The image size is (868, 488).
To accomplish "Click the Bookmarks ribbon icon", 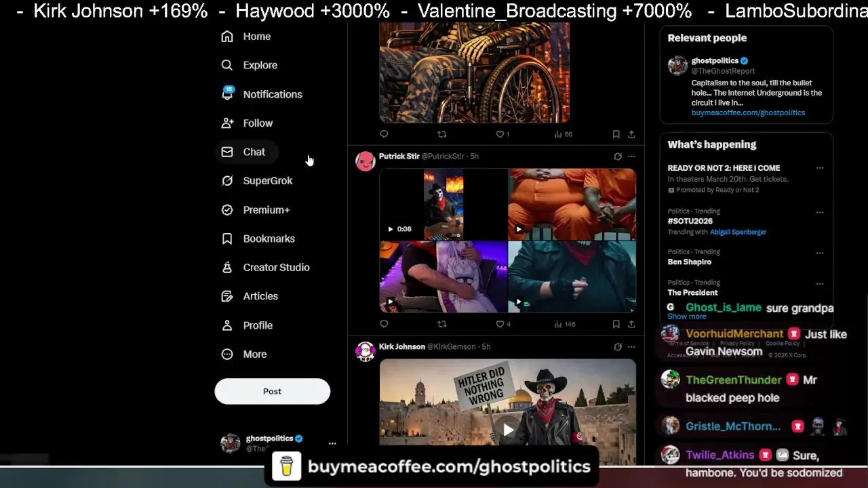I will [x=227, y=239].
